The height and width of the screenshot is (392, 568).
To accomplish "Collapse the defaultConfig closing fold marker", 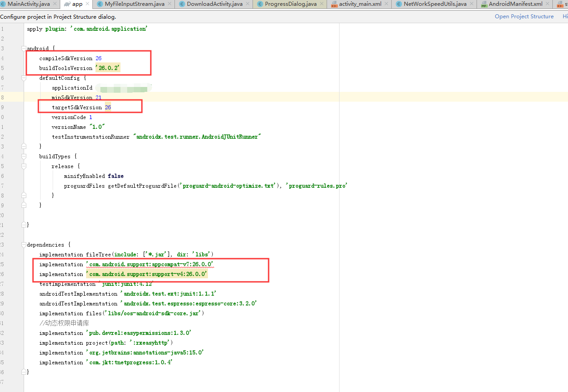I will 24,145.
